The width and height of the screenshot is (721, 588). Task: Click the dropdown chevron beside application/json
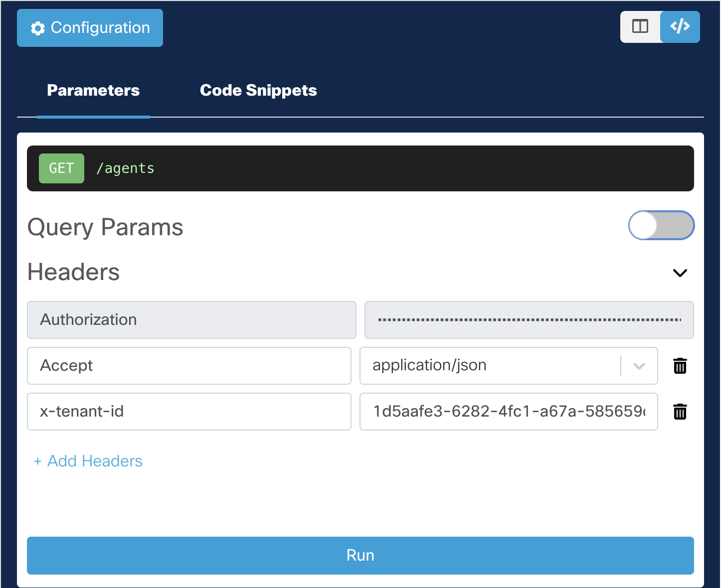[639, 366]
